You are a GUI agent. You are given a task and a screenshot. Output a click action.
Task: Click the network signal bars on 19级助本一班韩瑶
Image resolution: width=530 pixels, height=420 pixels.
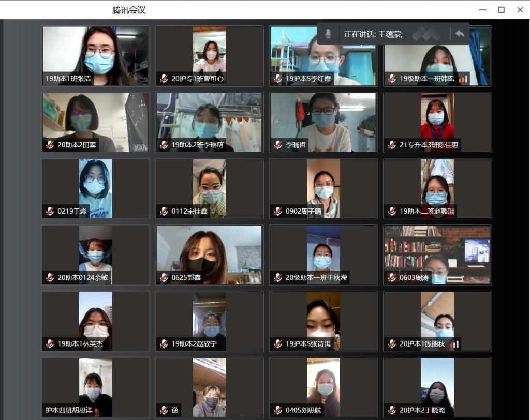pyautogui.click(x=463, y=79)
